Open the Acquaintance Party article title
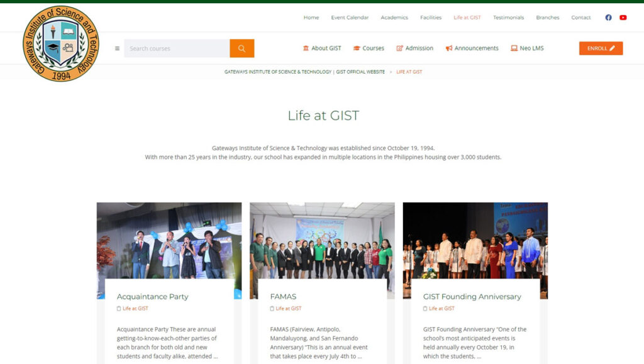Image resolution: width=644 pixels, height=364 pixels. pos(152,297)
